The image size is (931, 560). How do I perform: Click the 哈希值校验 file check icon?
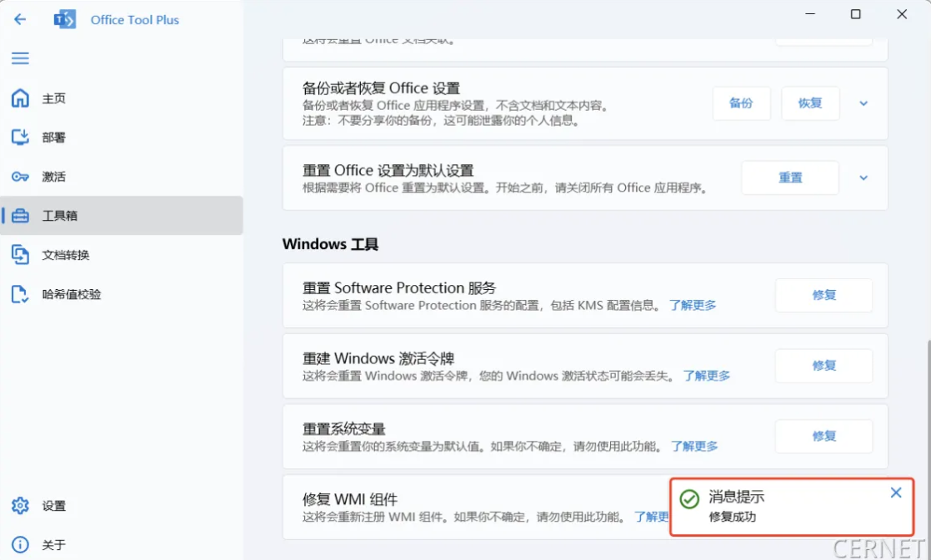tap(20, 294)
